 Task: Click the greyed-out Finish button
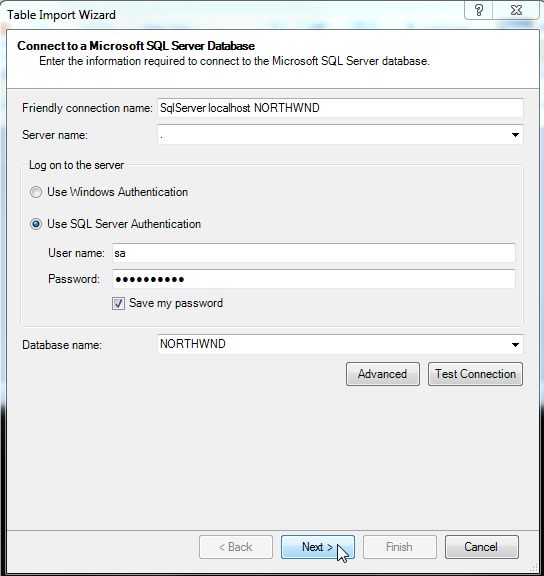(400, 547)
